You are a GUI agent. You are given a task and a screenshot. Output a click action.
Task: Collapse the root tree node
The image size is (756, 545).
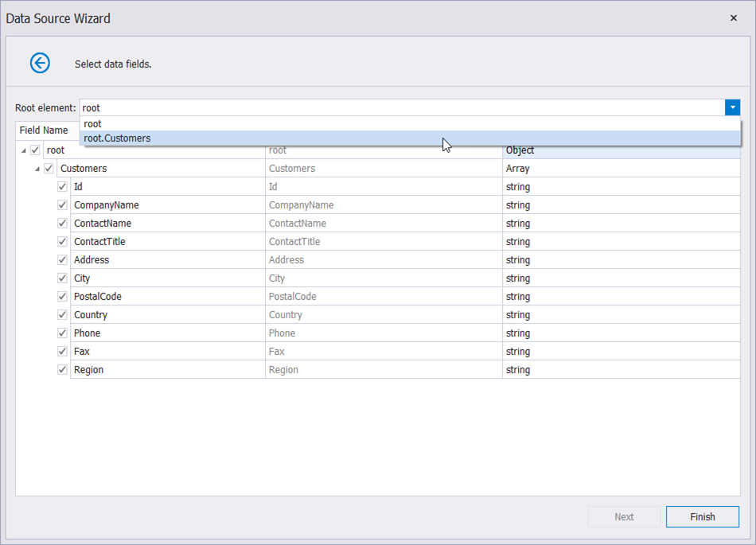(x=24, y=150)
